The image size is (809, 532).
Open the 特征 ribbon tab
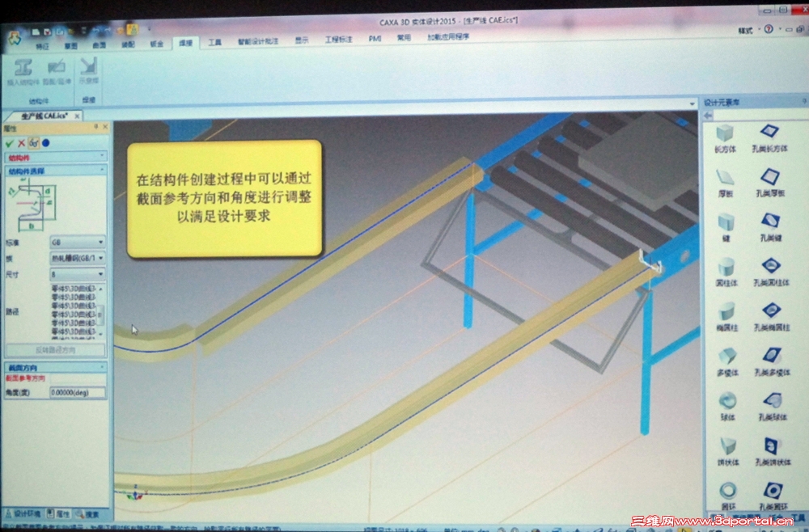(x=42, y=46)
